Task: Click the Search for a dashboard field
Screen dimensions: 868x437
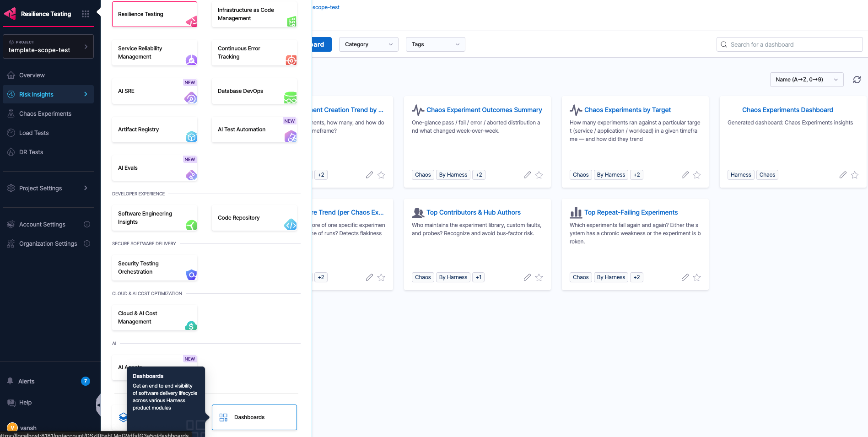Action: point(790,44)
